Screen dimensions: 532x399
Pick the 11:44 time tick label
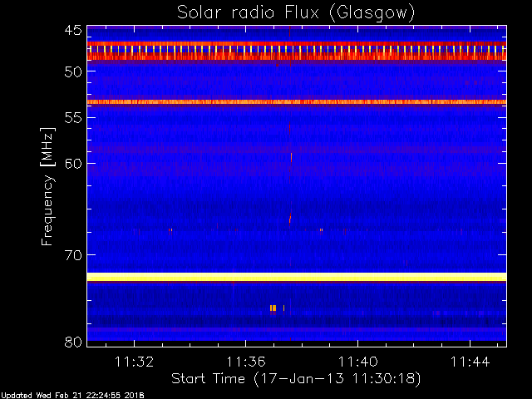point(470,362)
